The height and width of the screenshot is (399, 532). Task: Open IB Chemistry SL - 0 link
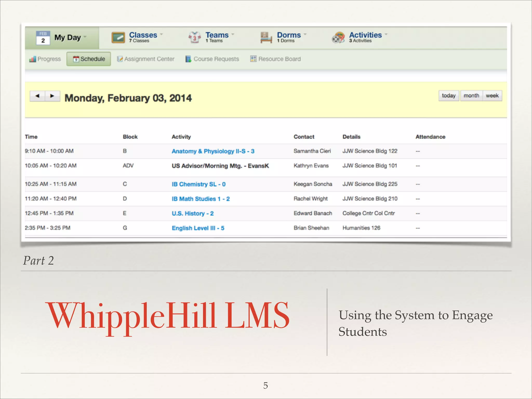(x=199, y=184)
